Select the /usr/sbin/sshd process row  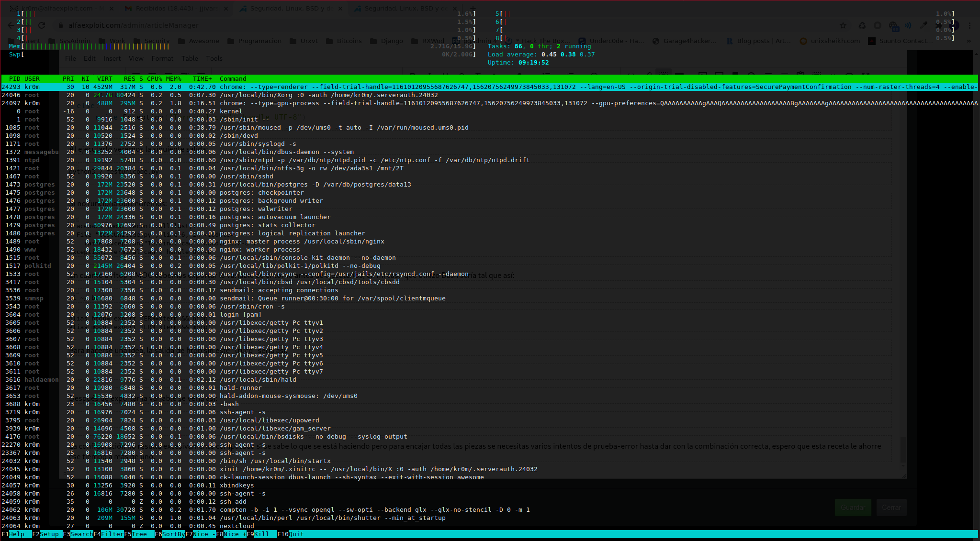tap(246, 177)
